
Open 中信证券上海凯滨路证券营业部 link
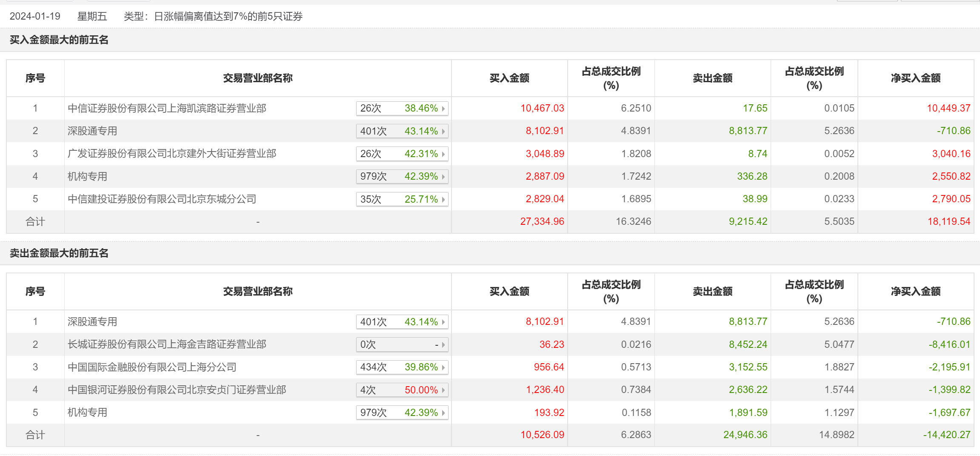coord(167,108)
